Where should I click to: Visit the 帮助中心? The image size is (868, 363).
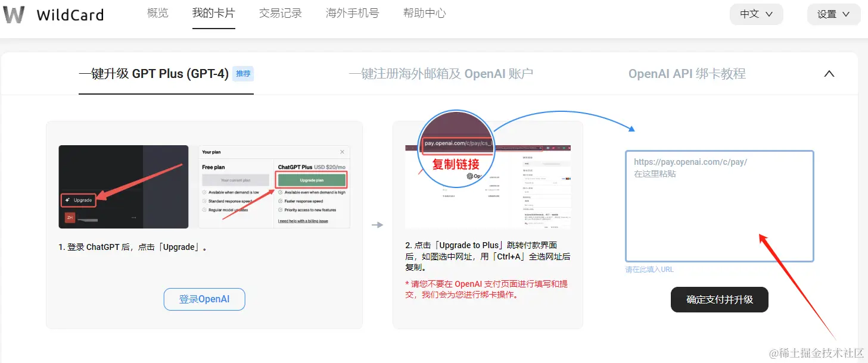coord(424,13)
